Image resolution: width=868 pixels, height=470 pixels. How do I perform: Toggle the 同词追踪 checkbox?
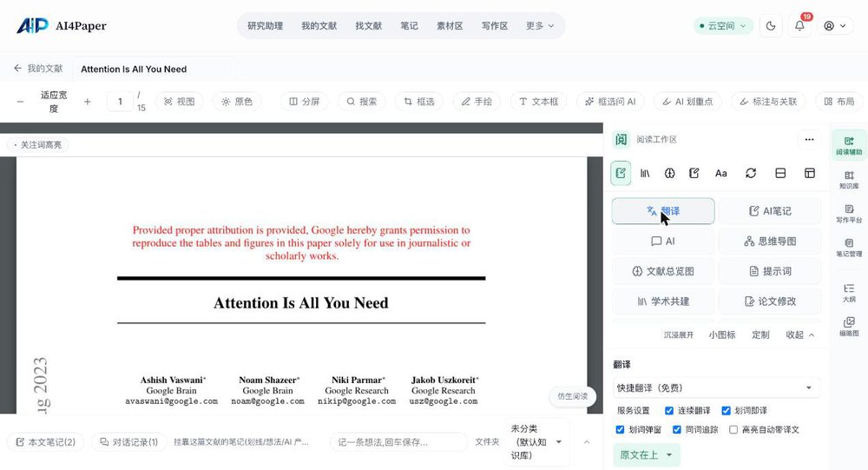(676, 429)
